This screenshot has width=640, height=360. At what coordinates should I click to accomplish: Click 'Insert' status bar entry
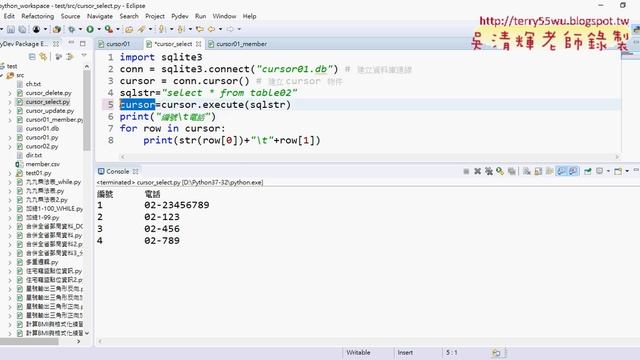tap(405, 353)
